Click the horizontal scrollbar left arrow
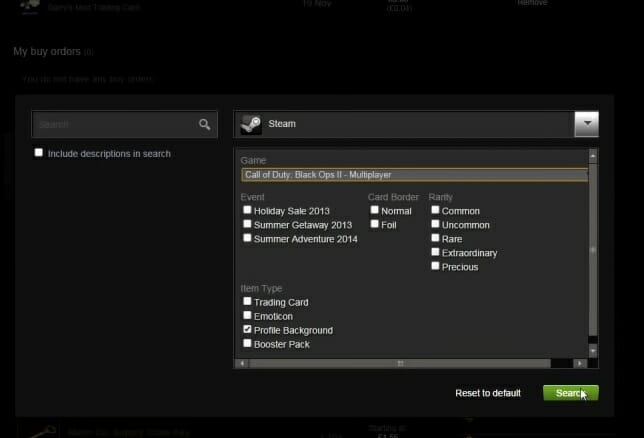Screen dimensions: 644x438 tap(242, 363)
